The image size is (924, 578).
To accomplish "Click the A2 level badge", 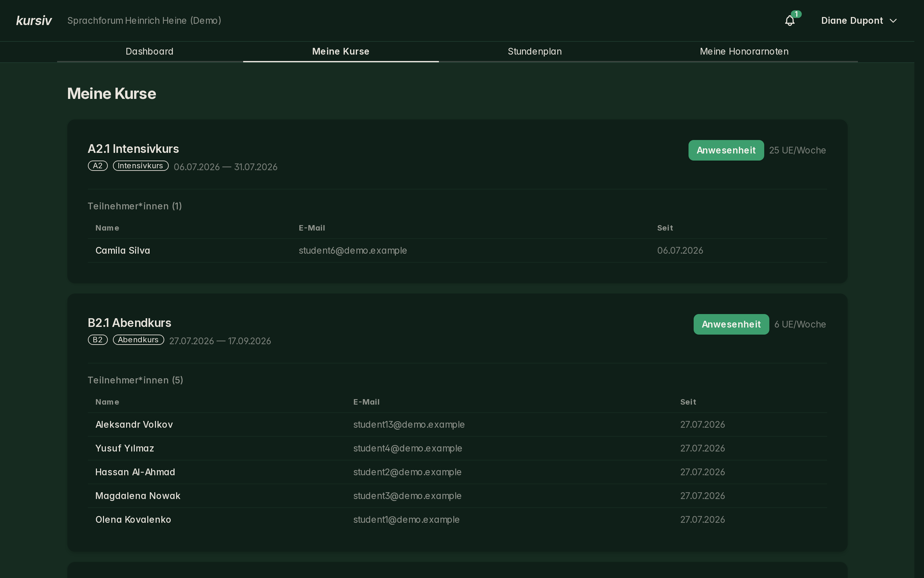I will pos(98,166).
